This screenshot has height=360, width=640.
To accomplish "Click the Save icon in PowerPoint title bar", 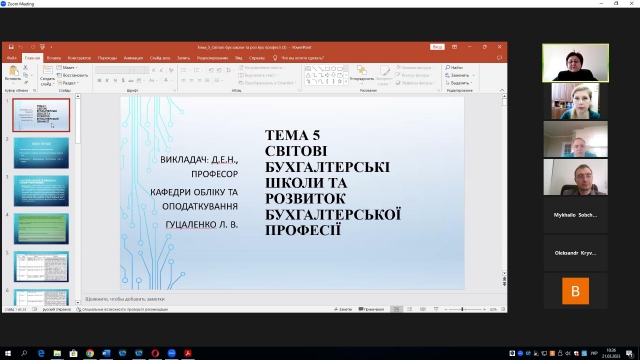I will (11, 47).
